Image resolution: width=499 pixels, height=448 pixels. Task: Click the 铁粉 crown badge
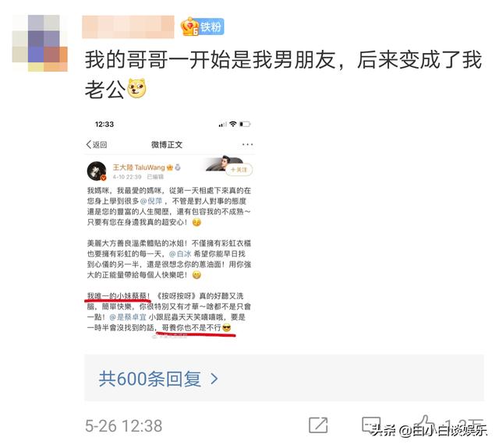click(202, 26)
